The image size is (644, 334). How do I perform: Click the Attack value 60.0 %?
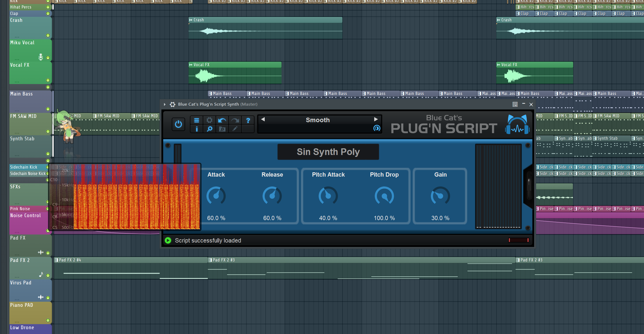(x=216, y=218)
